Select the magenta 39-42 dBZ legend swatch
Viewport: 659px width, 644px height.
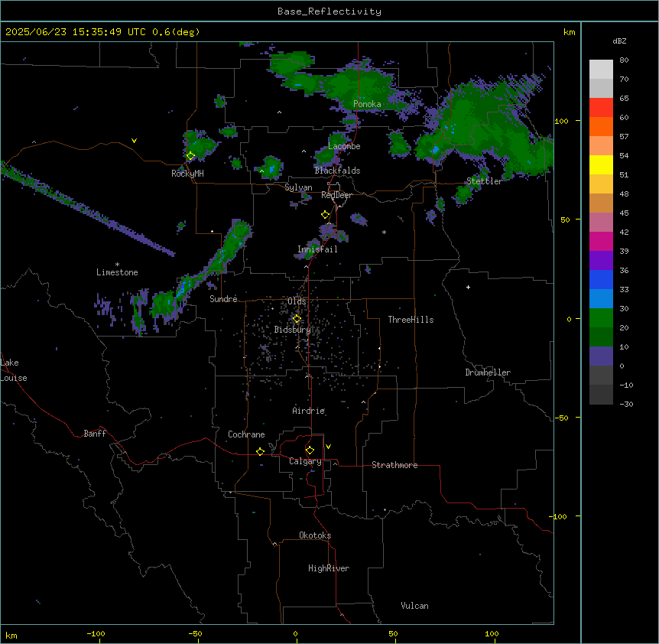pos(601,241)
